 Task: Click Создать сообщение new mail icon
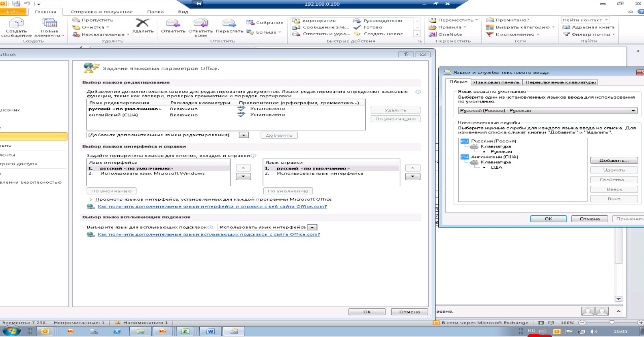point(16,23)
